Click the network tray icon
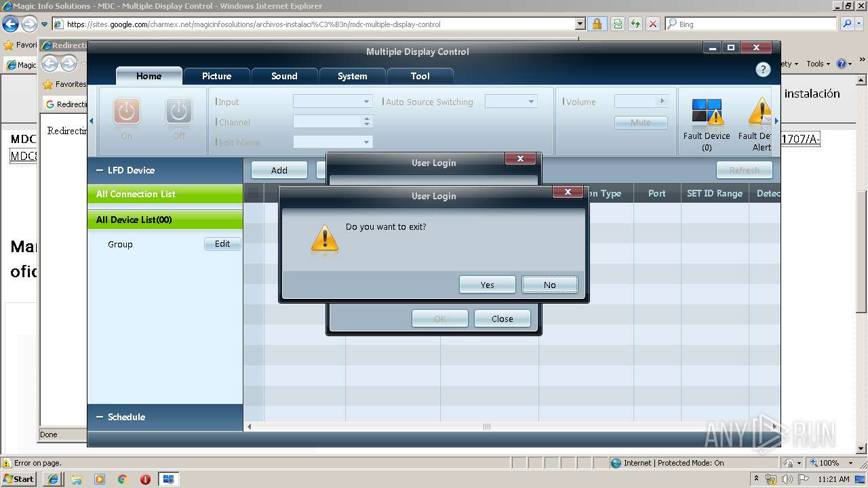Image resolution: width=868 pixels, height=488 pixels. coord(771,479)
